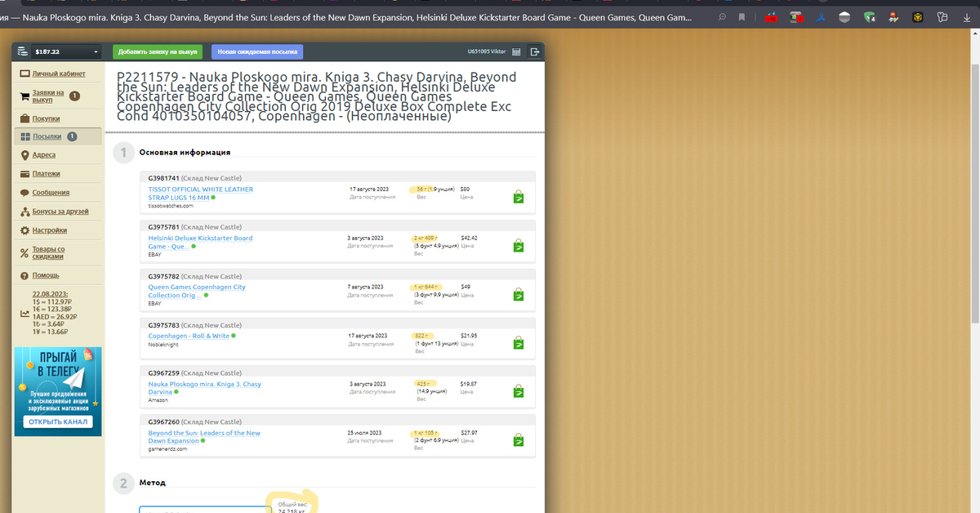Click the badge count next to Заявки на выкуп

pos(75,96)
